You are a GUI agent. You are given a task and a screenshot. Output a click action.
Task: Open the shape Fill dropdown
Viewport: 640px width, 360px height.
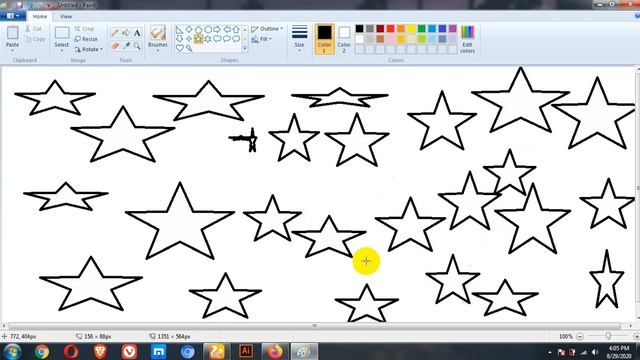coord(262,39)
